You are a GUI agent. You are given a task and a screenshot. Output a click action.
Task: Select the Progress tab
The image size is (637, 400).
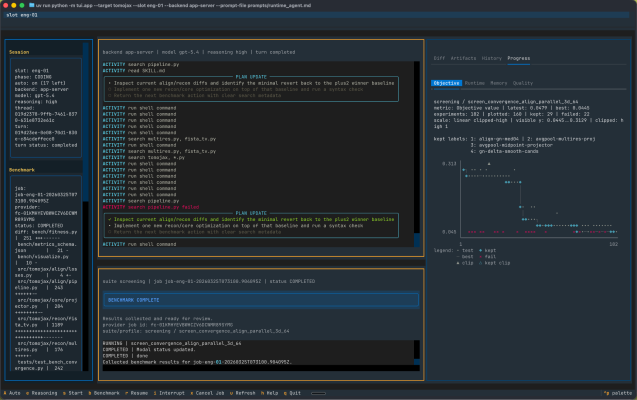pyautogui.click(x=518, y=58)
